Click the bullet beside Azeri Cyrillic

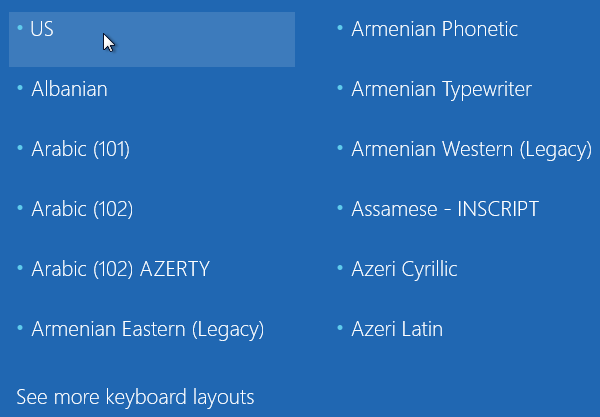click(341, 267)
